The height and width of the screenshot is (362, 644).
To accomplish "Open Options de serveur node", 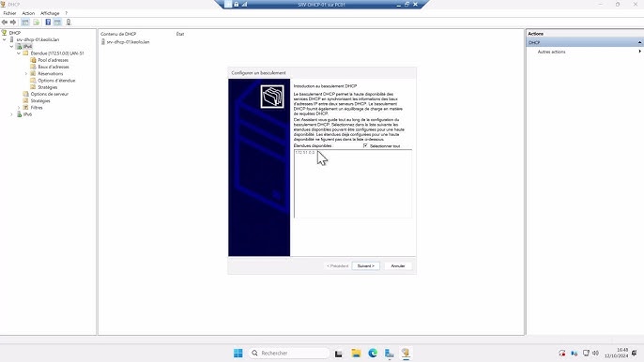I will 49,94.
